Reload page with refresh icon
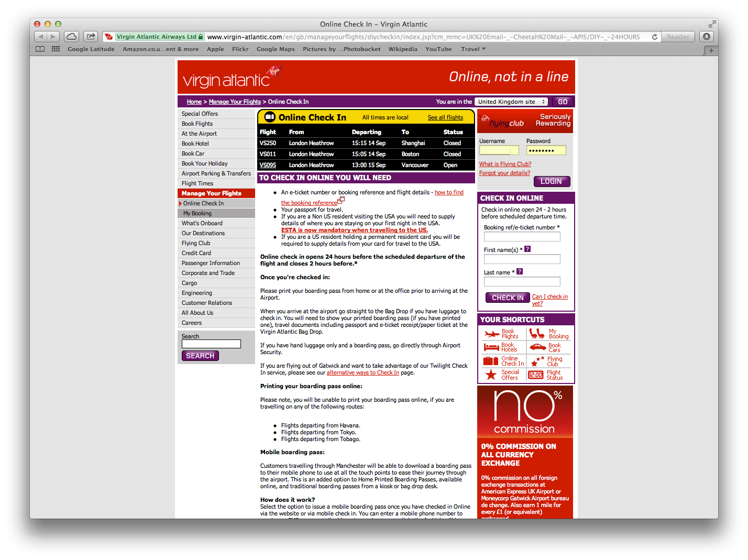The image size is (748, 560). (654, 37)
